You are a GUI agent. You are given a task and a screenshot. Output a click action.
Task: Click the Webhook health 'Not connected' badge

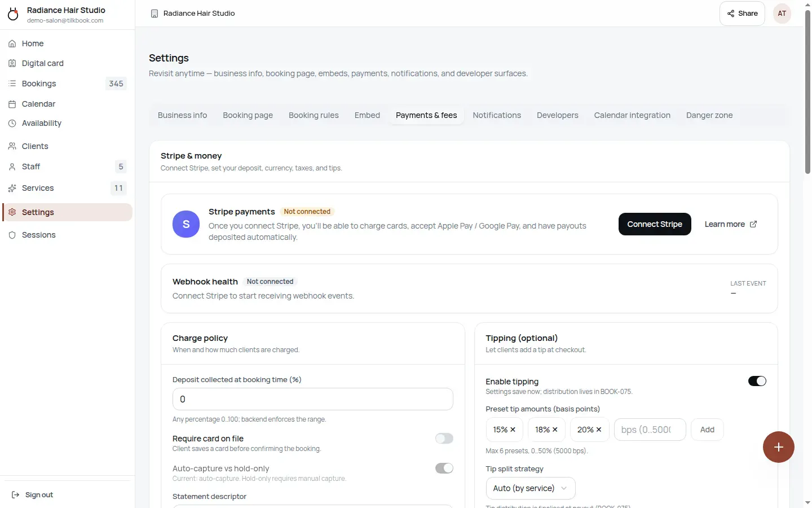[270, 282]
